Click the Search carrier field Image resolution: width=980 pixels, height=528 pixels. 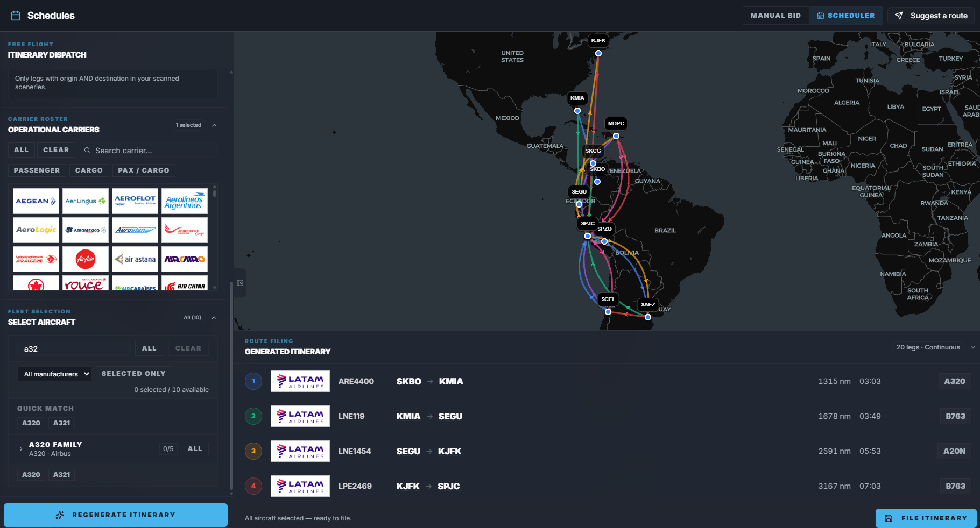tap(147, 151)
